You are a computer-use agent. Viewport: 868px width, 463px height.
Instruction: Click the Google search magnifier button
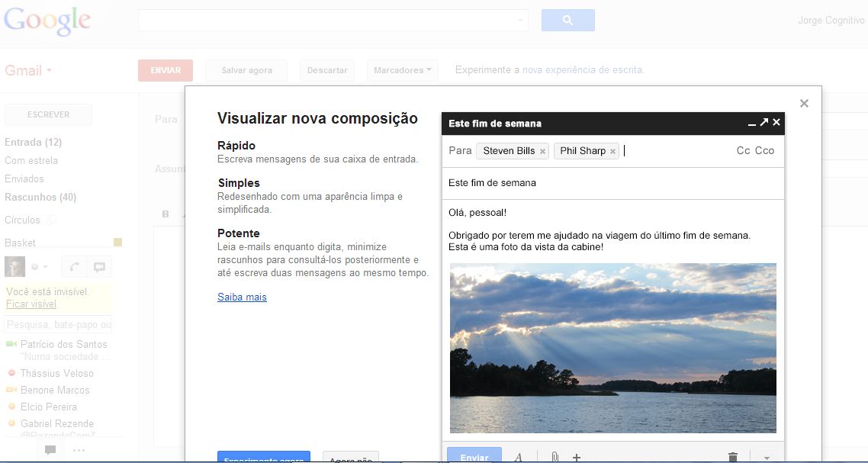tap(567, 21)
